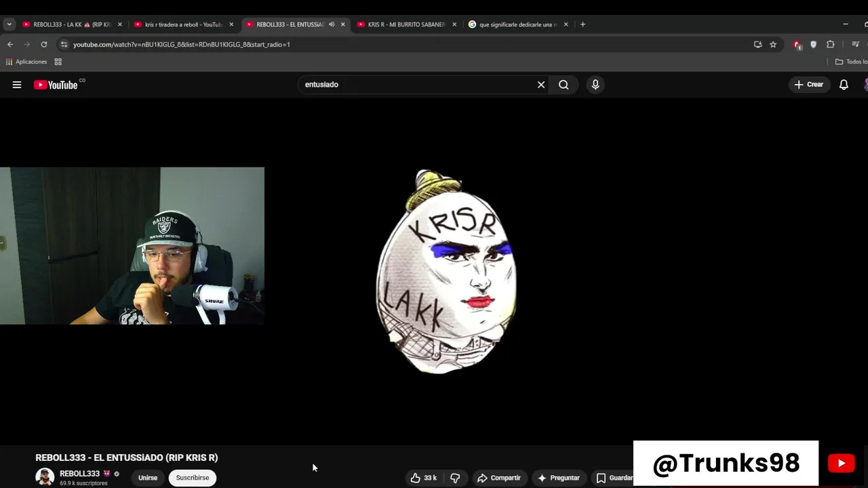Open the Crear menu
This screenshot has width=868, height=488.
[x=809, y=85]
